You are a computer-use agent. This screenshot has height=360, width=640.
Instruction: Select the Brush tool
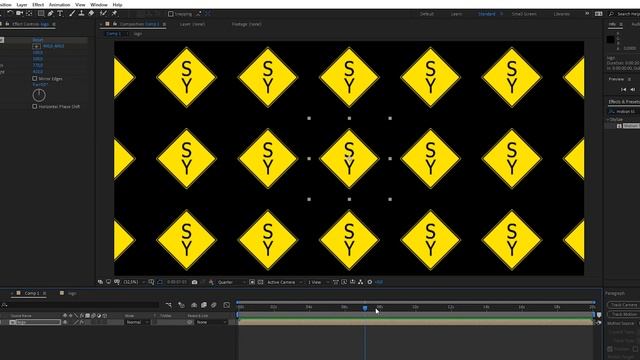(72, 13)
